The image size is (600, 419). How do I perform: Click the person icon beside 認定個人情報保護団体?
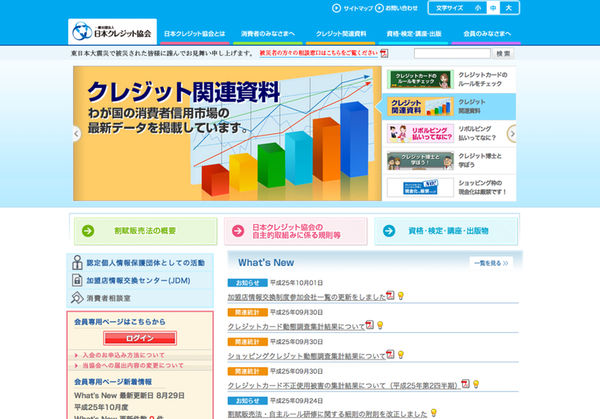(77, 262)
